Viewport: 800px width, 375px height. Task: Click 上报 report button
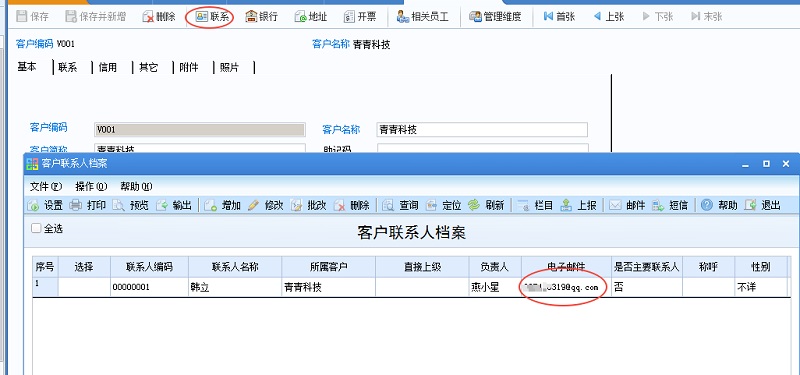578,205
